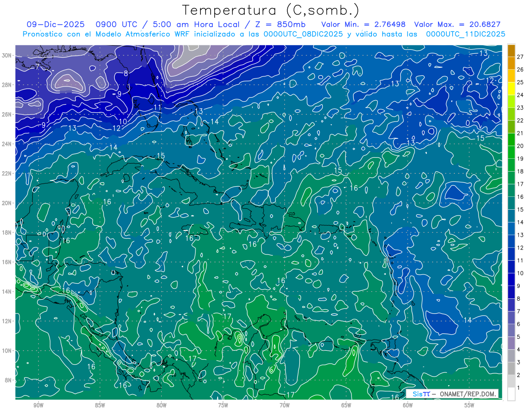
Task: Click the '11' contour label on the map
Action: coord(157,107)
